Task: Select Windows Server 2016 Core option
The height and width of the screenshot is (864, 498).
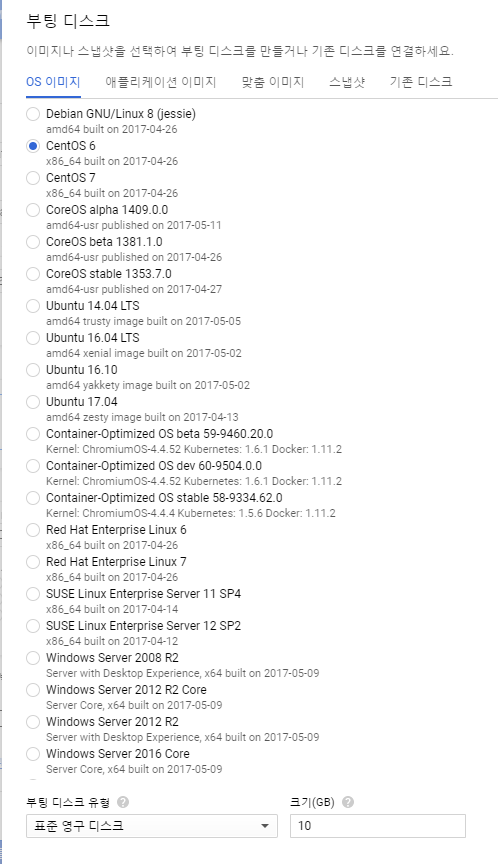Action: pos(33,753)
